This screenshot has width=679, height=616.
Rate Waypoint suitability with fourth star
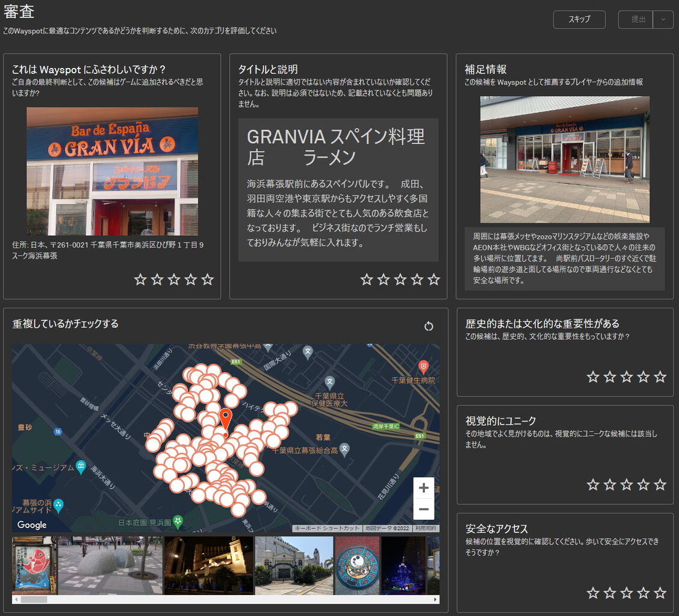[x=191, y=279]
